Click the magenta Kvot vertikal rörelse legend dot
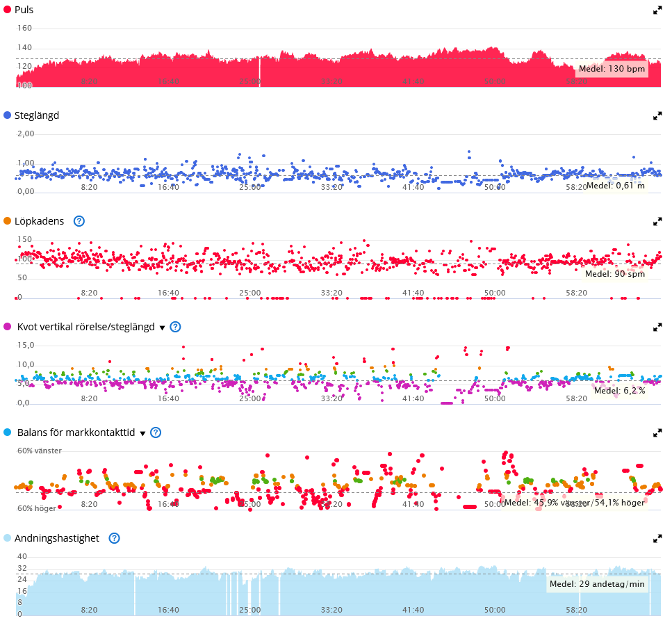672x623 pixels. coord(7,327)
